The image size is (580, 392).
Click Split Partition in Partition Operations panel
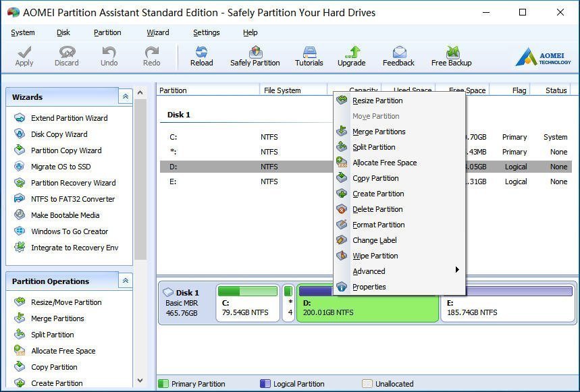[45, 335]
